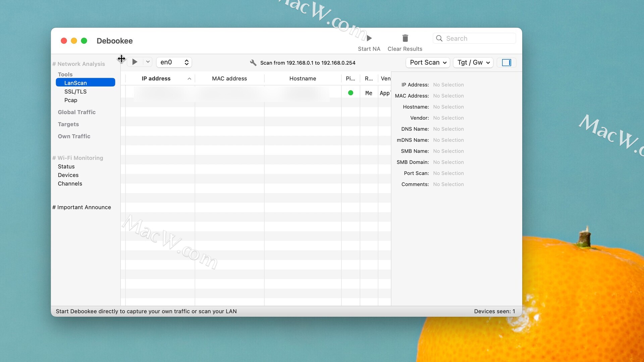Sort by MAC address column
The image size is (644, 362).
click(x=229, y=78)
